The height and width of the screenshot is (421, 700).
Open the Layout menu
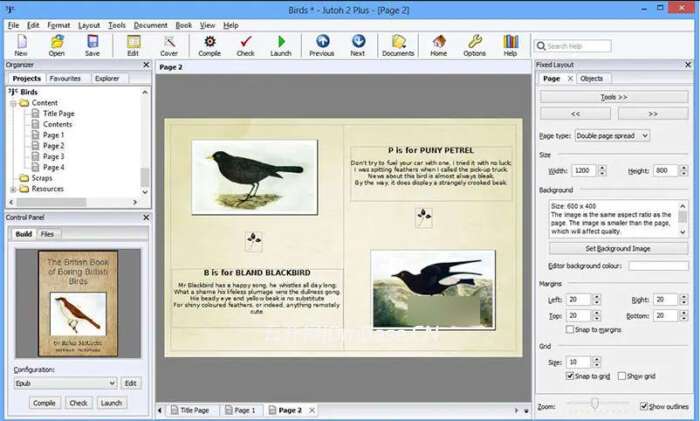click(89, 25)
